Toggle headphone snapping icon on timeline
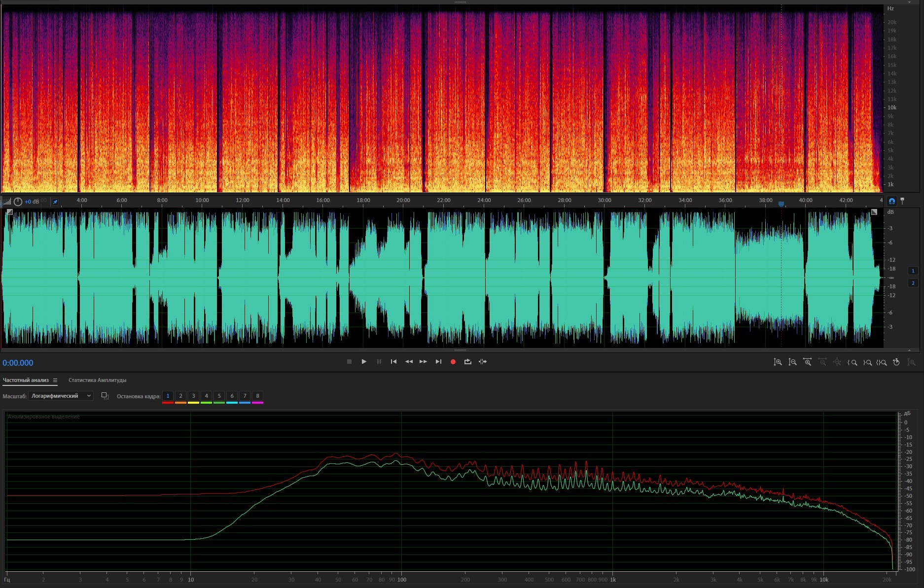Image resolution: width=924 pixels, height=588 pixels. tap(891, 201)
